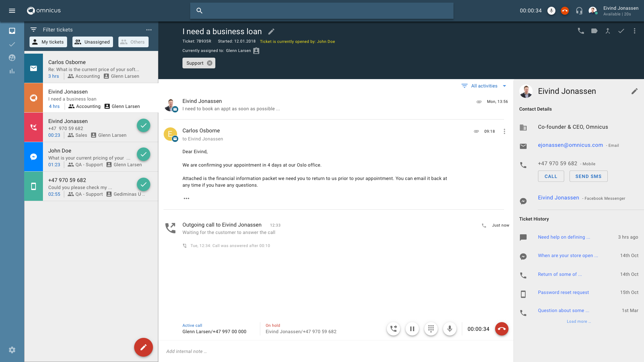Merge the ticket with the merge arrow icon
This screenshot has width=644, height=362.
(x=608, y=31)
